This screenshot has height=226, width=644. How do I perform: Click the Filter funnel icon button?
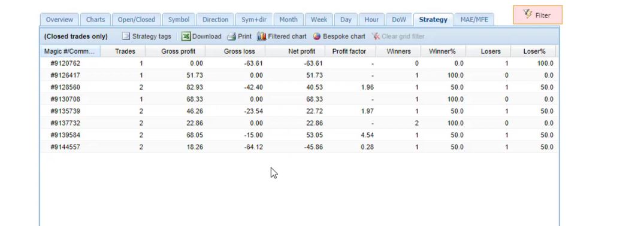528,14
